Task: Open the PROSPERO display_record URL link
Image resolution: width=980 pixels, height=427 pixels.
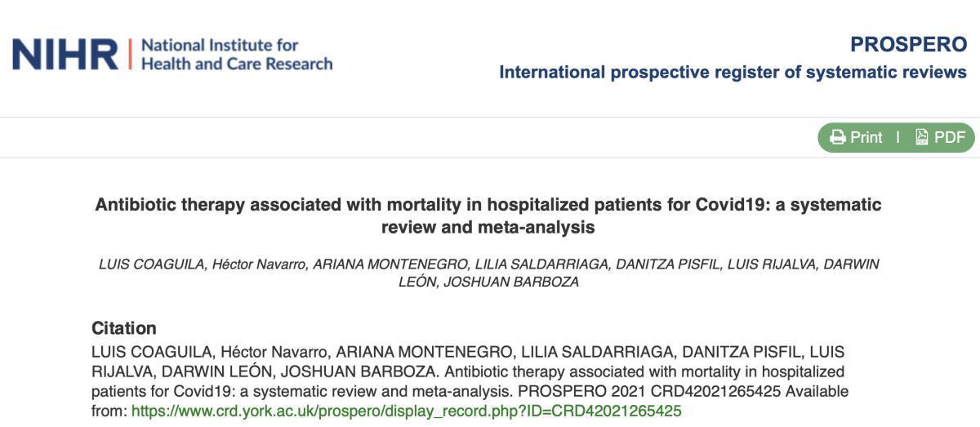Action: pos(406,411)
